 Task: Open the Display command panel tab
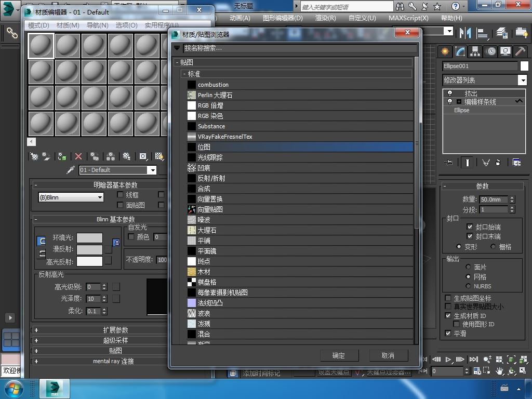(506, 51)
